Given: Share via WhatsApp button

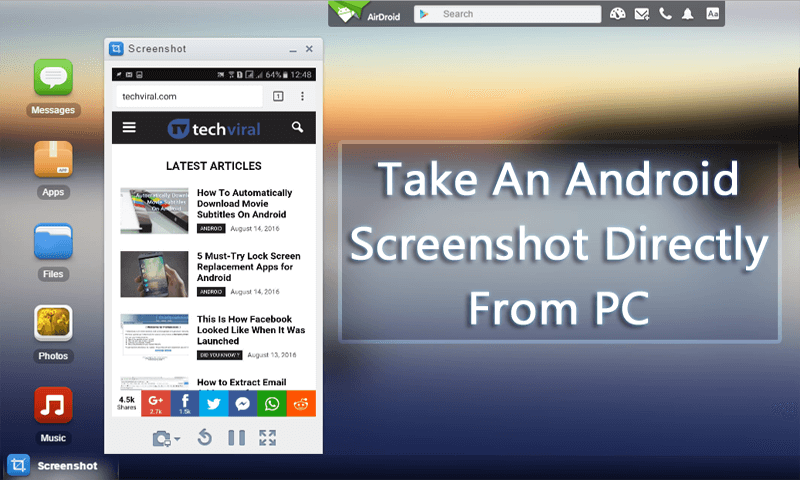Looking at the screenshot, I should point(272,403).
